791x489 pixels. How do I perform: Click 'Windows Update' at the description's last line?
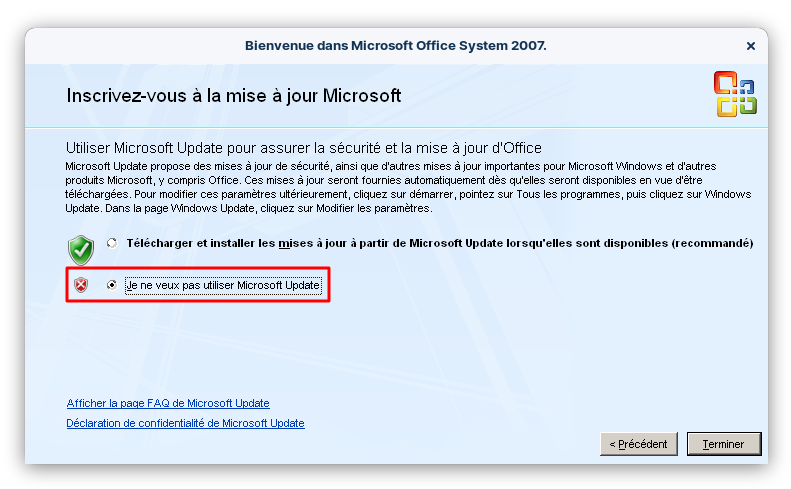(213, 208)
